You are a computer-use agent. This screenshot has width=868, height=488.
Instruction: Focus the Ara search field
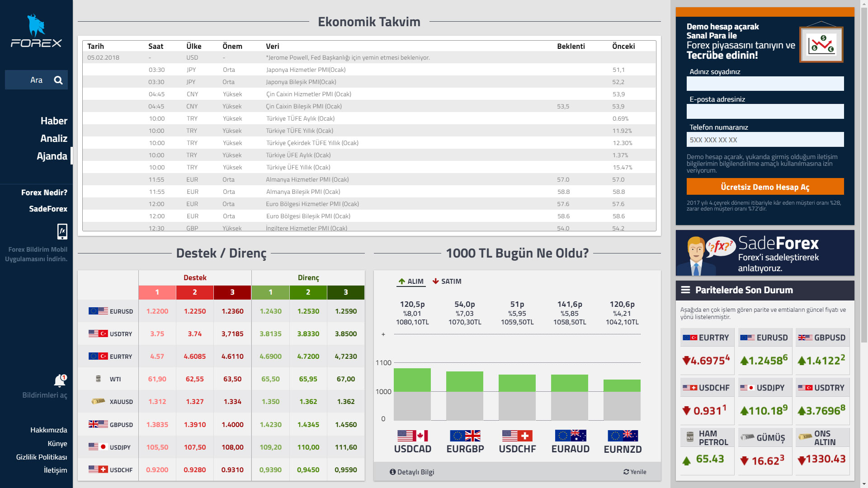click(36, 80)
